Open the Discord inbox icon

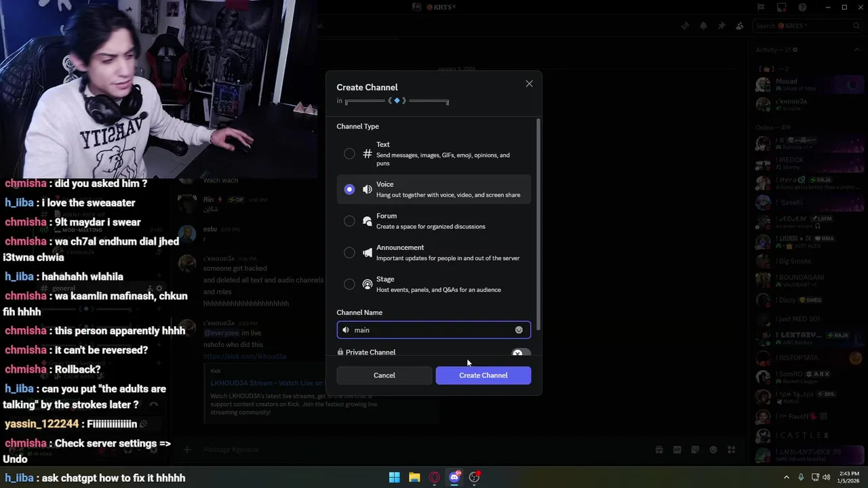(x=782, y=7)
